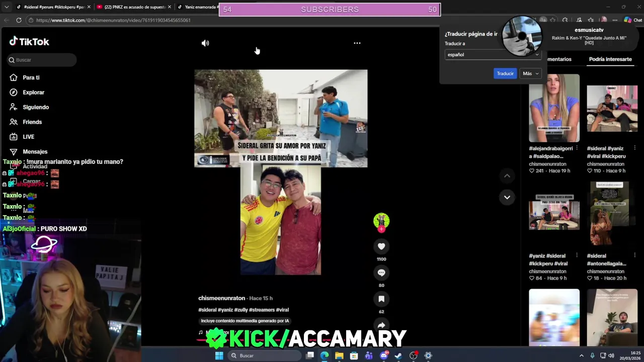This screenshot has height=362, width=644.
Task: Go to next video with down arrow
Action: [507, 197]
